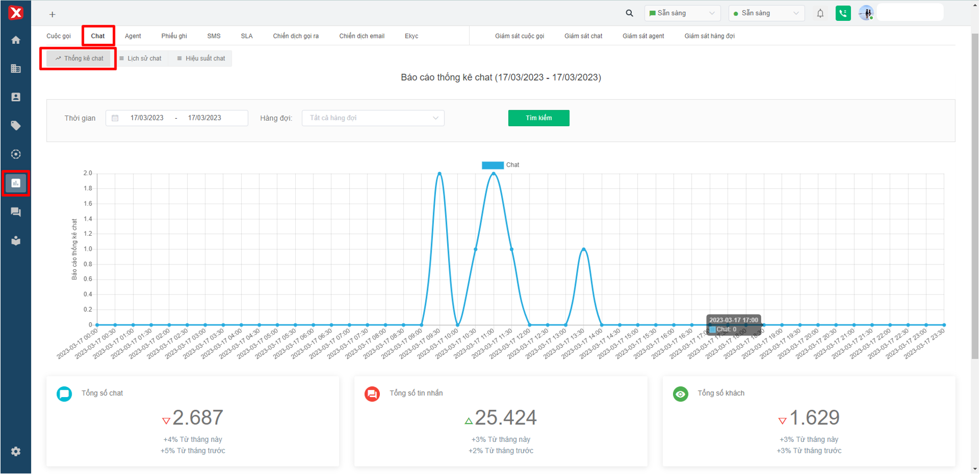This screenshot has height=474, width=980.
Task: Open the home icon in sidebar
Action: tap(16, 40)
